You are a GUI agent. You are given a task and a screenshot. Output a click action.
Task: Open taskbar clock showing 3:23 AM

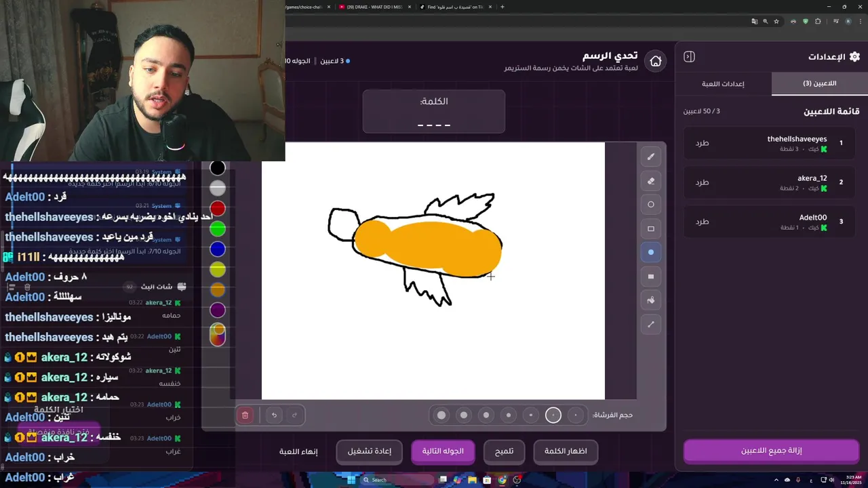point(850,480)
